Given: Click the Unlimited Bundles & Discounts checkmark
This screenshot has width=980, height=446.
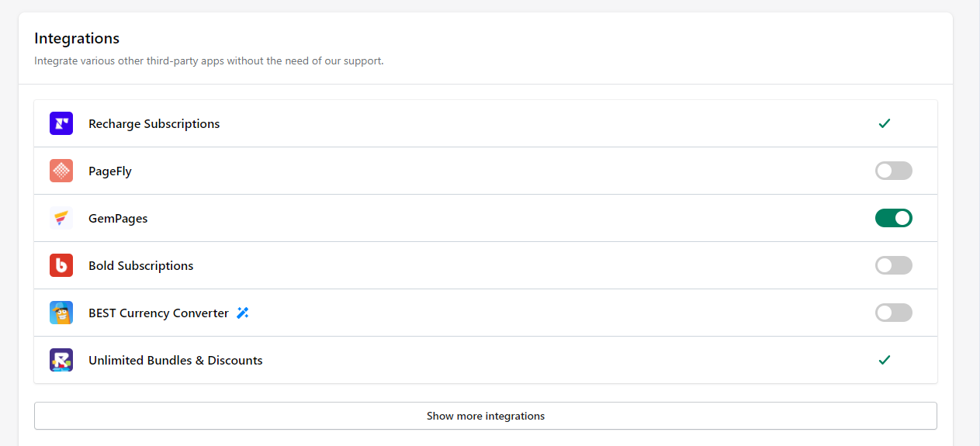Looking at the screenshot, I should 884,360.
